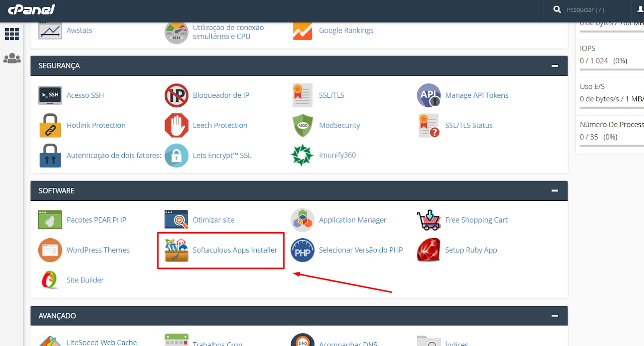Viewport: 644px width, 346px height.
Task: Click the cPanel logo in header
Action: click(x=31, y=10)
